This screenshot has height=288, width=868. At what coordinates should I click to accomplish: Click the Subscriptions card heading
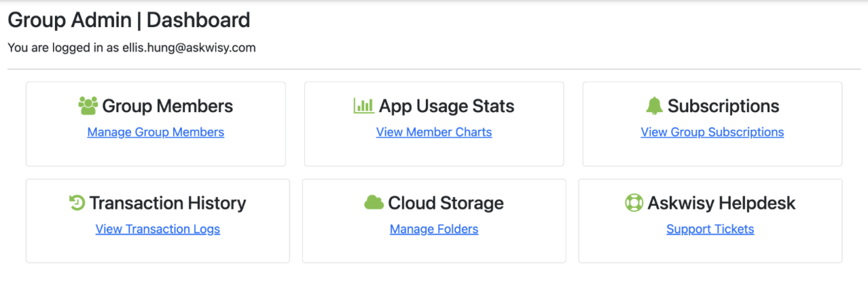click(x=723, y=106)
